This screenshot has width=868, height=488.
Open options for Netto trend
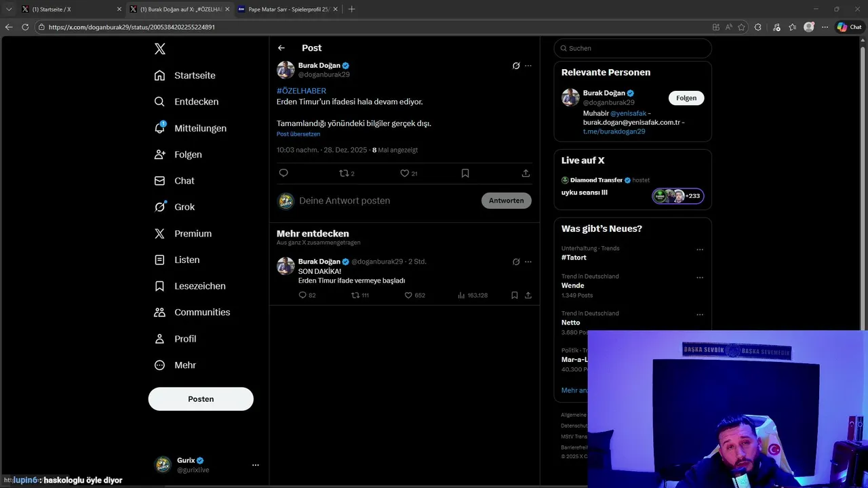(x=700, y=315)
